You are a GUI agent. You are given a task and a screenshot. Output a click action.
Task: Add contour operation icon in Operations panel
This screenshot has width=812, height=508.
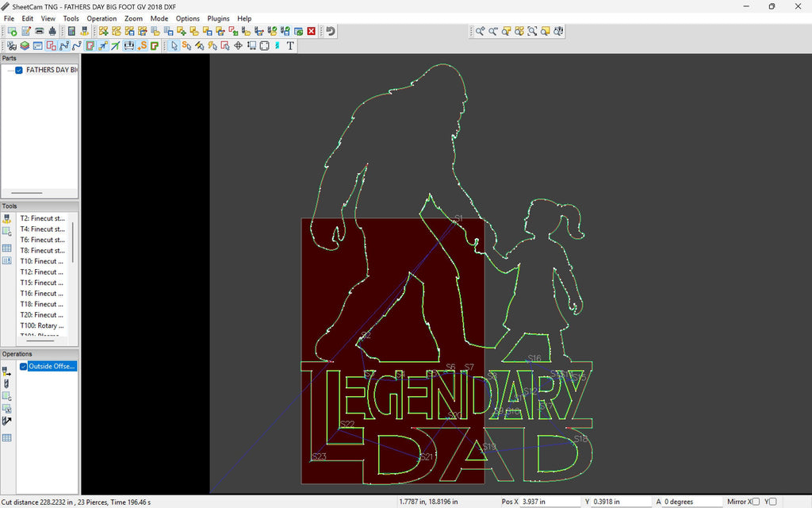(6, 371)
